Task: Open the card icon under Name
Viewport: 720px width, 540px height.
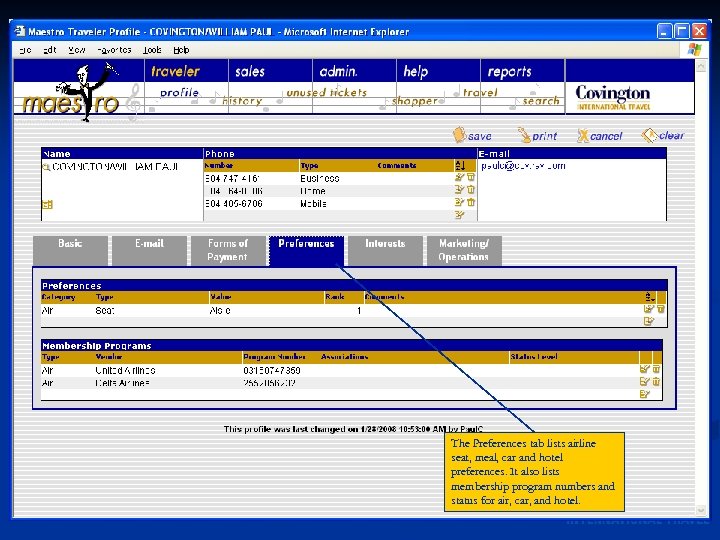Action: [x=47, y=205]
